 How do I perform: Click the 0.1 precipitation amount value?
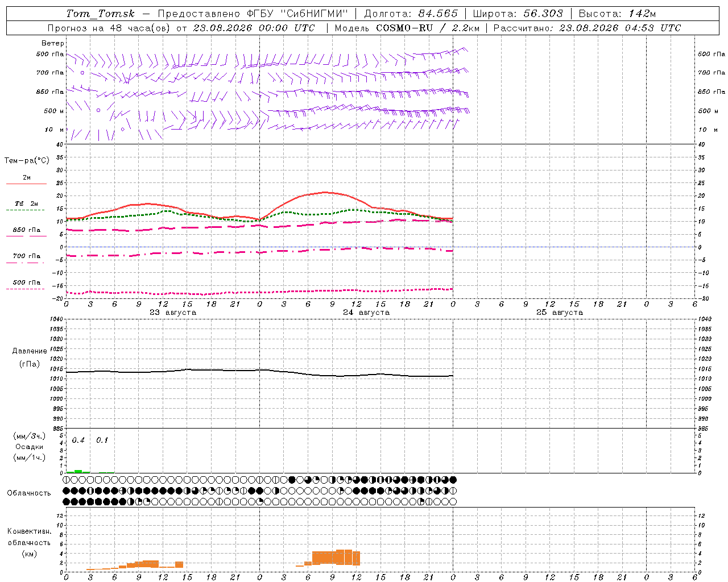click(102, 440)
